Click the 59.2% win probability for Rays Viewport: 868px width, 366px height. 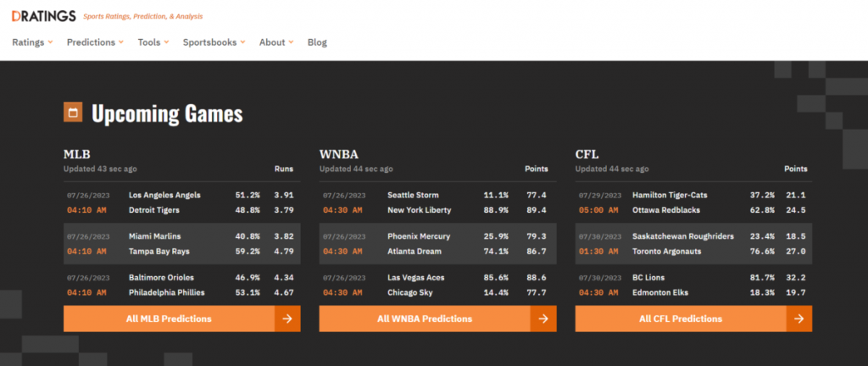tap(247, 251)
